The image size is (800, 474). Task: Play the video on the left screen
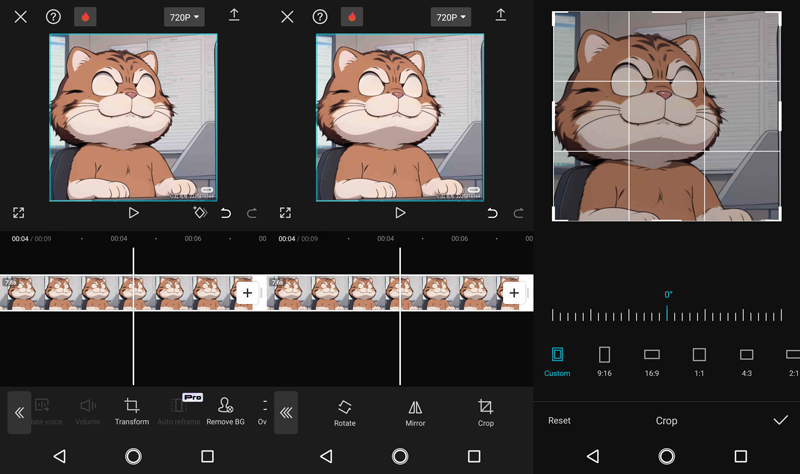click(x=133, y=213)
